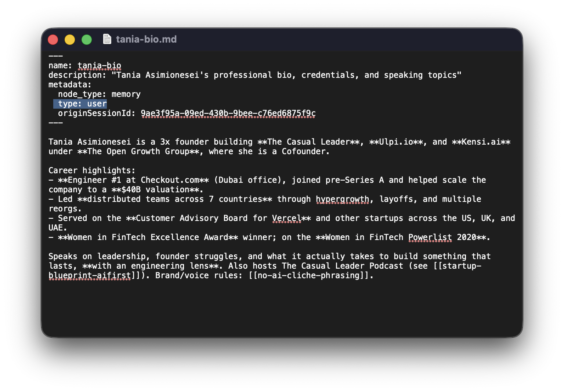Click the text "**The Casual Leader**"
The width and height of the screenshot is (564, 392).
click(x=308, y=142)
